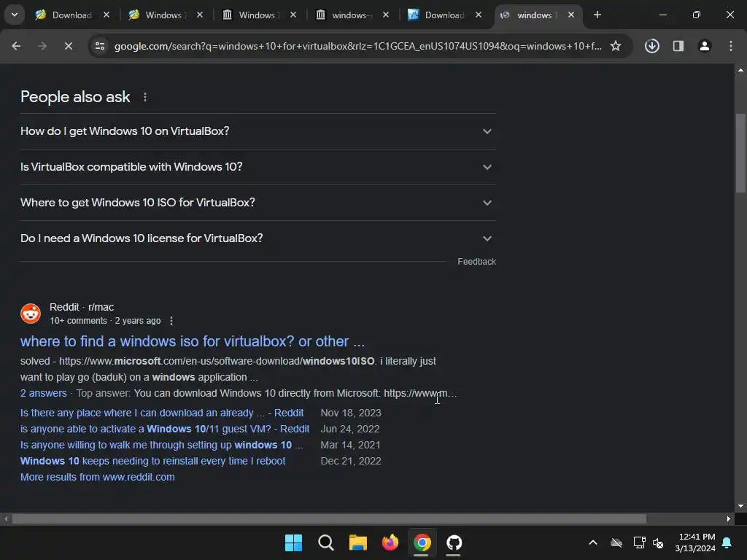Close the fifth Download tab
The height and width of the screenshot is (560, 747).
(479, 15)
